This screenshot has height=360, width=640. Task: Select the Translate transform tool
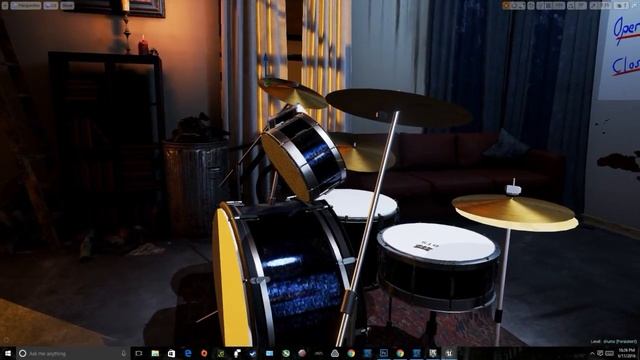tap(507, 5)
